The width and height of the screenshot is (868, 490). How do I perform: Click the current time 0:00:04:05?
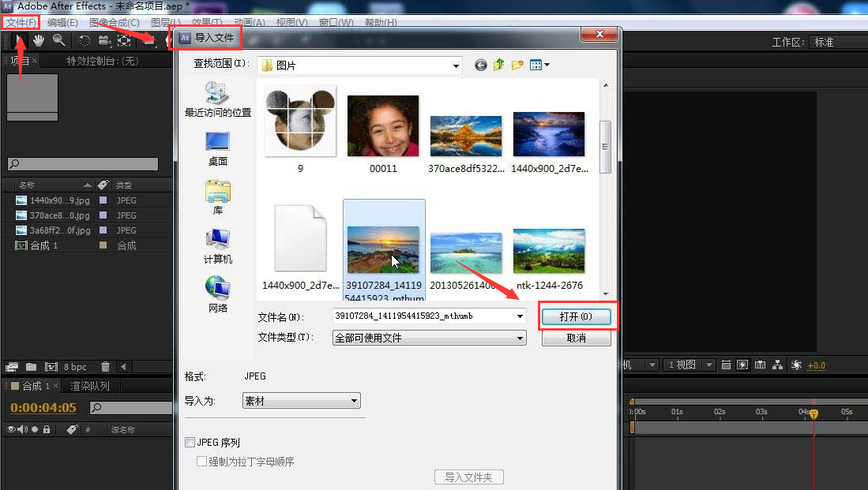click(x=43, y=408)
